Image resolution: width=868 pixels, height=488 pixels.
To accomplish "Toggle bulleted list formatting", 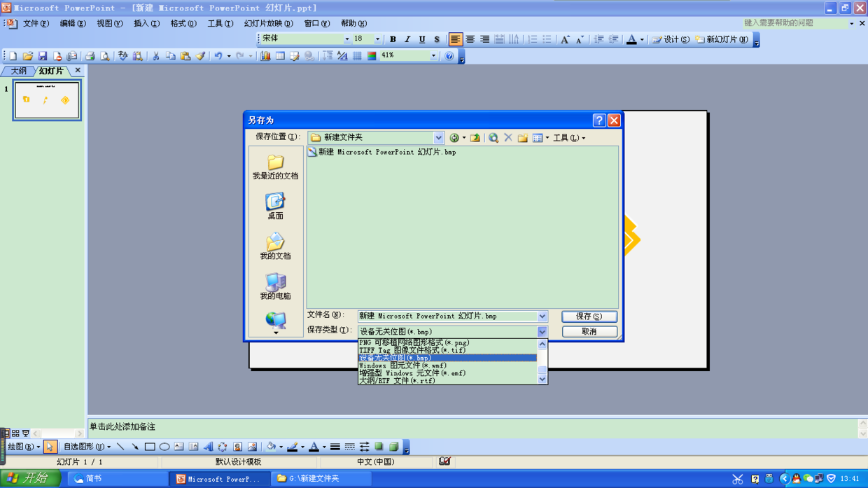I will pos(547,40).
